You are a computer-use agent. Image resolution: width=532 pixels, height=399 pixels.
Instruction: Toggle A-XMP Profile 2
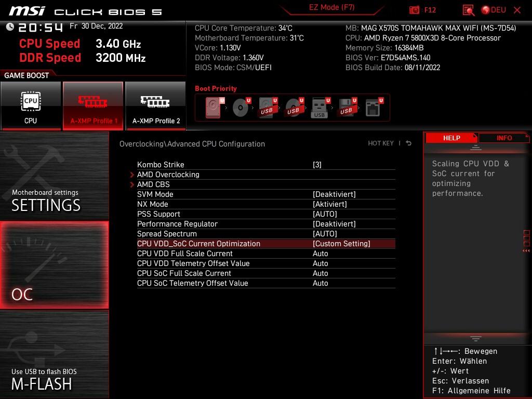pyautogui.click(x=156, y=105)
